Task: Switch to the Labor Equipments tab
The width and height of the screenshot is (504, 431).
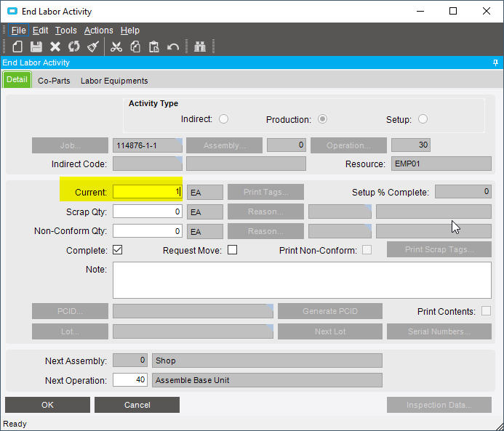Action: [114, 81]
